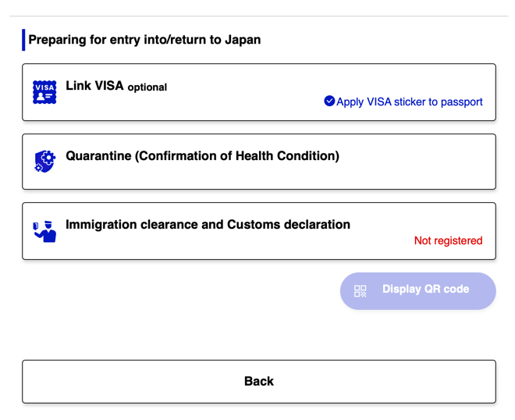
Task: Click the blue bar beside section heading
Action: click(23, 40)
